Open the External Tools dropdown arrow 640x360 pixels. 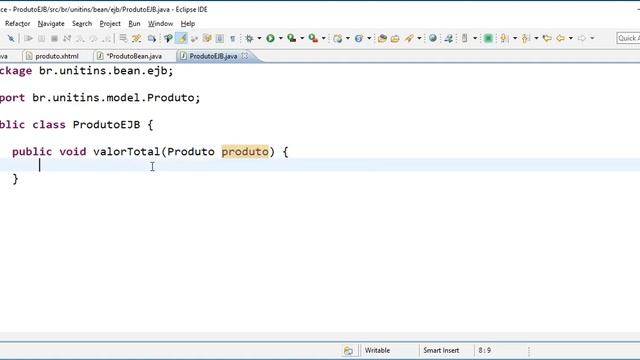[x=324, y=38]
